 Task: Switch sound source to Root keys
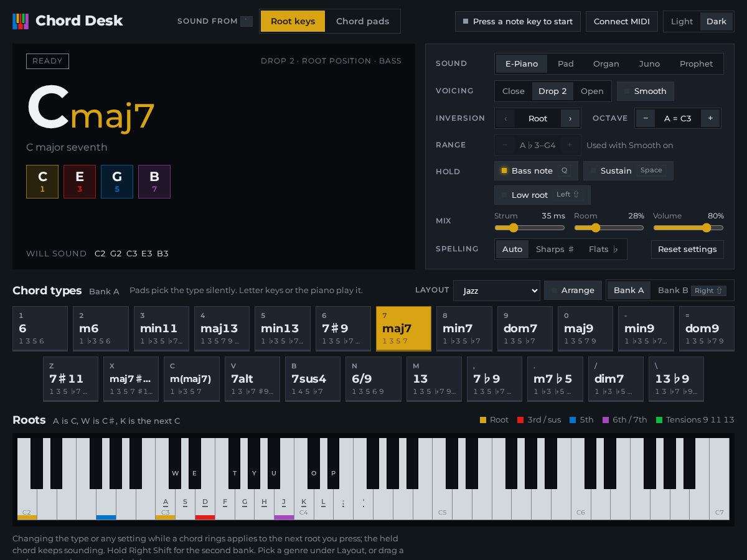click(x=293, y=21)
